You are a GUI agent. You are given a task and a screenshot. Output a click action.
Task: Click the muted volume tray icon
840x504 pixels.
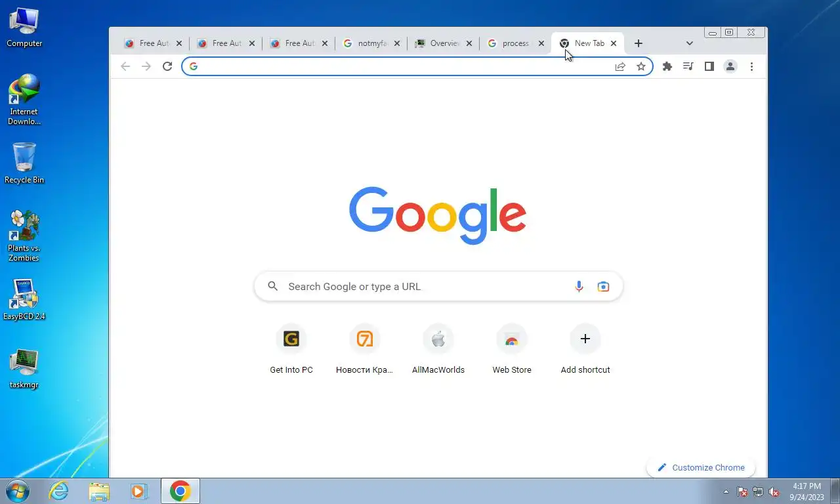click(x=774, y=492)
